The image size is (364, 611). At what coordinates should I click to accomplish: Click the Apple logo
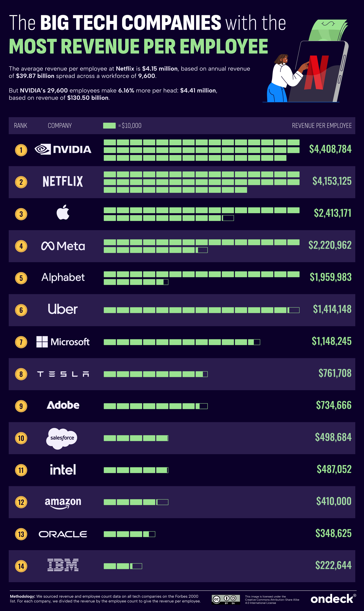click(63, 212)
